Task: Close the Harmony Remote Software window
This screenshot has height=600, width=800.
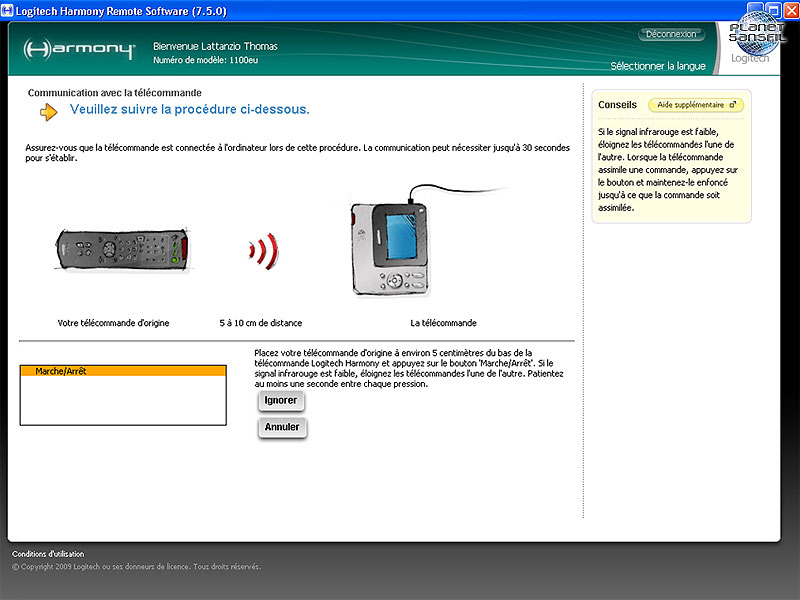Action: click(x=791, y=10)
